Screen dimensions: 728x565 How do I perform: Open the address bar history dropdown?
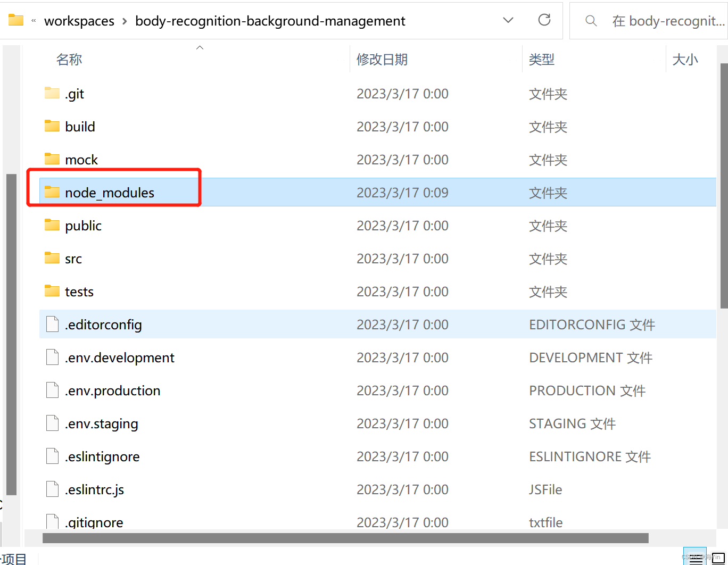[508, 20]
